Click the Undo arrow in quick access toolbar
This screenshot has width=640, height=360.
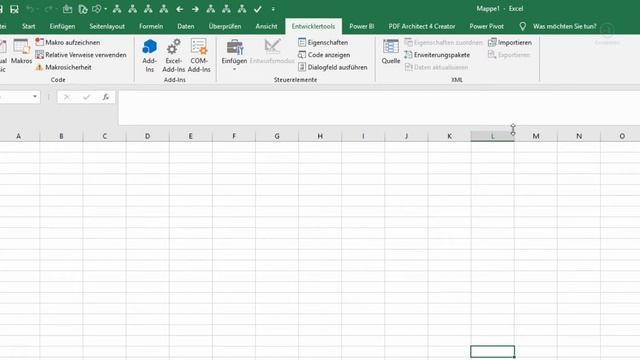(30, 9)
